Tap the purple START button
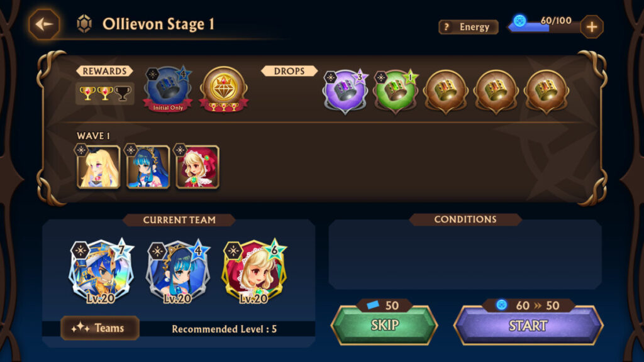Viewport: 644px width, 362px height. pos(528,325)
